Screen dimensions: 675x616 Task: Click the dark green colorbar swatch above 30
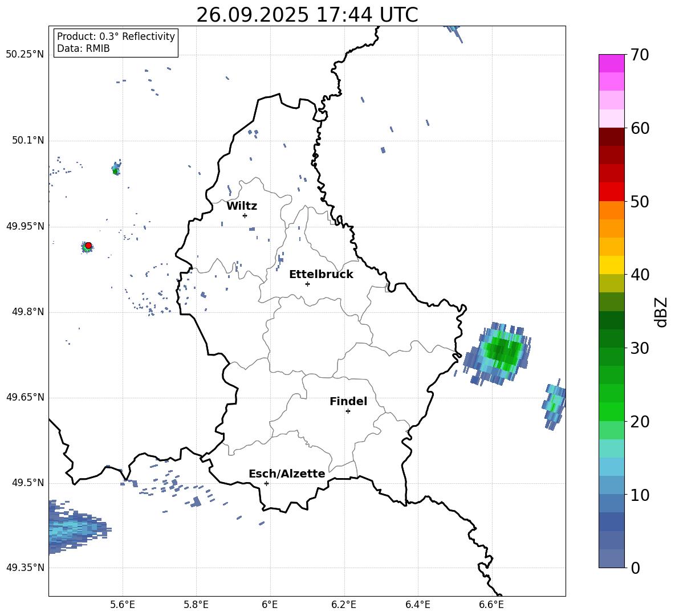[x=611, y=338]
